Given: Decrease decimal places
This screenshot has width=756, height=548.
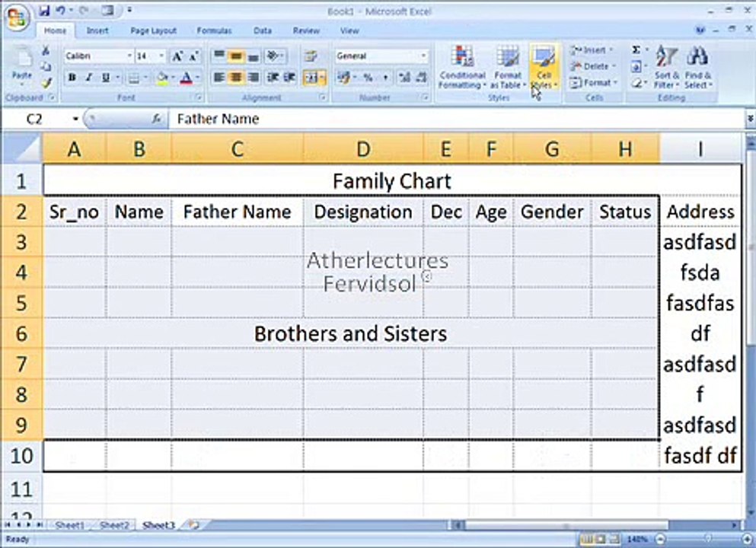Looking at the screenshot, I should 421,78.
